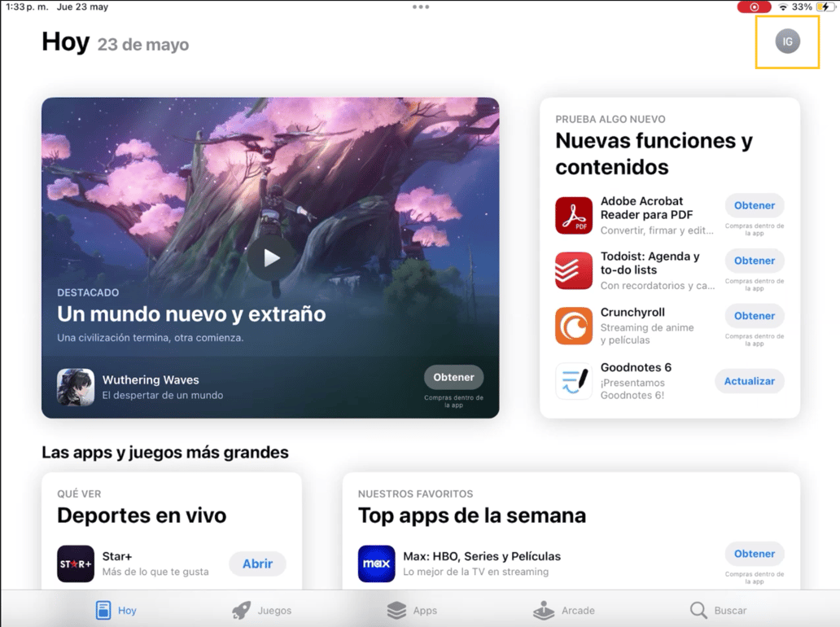Select the Crunchyroll app icon
Image resolution: width=840 pixels, height=627 pixels.
(x=573, y=326)
